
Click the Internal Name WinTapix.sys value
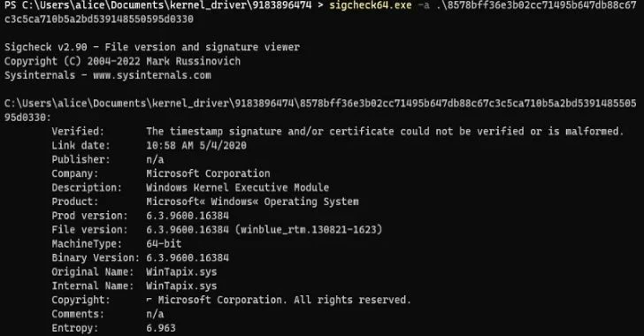click(x=181, y=286)
